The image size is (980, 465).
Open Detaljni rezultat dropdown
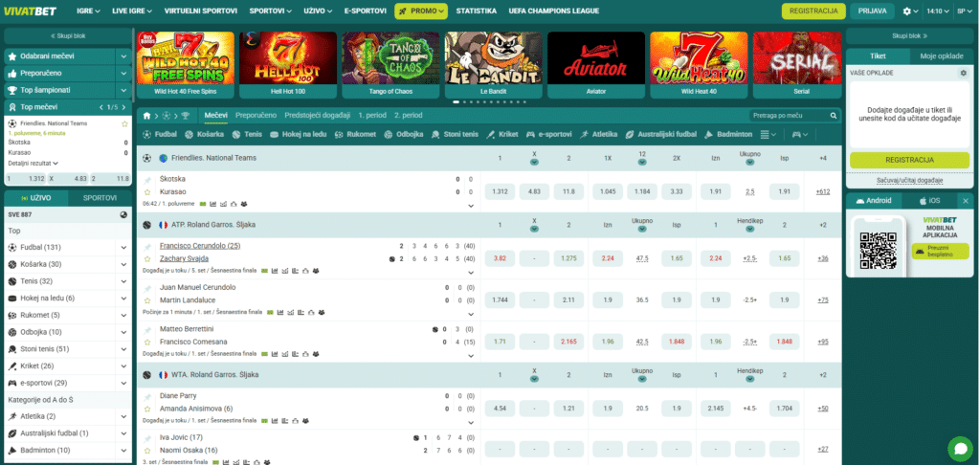(33, 163)
